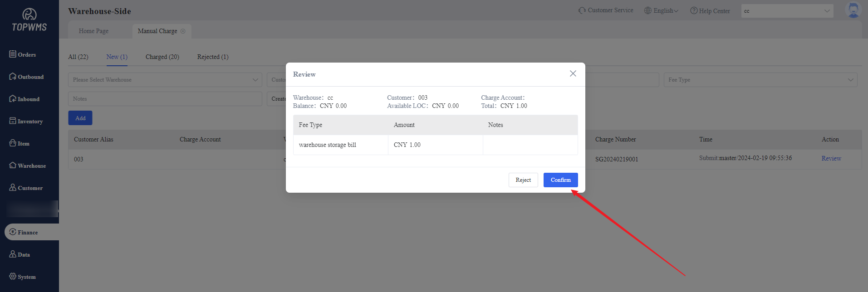
Task: Click the TOPWMS logo icon
Action: click(x=29, y=15)
